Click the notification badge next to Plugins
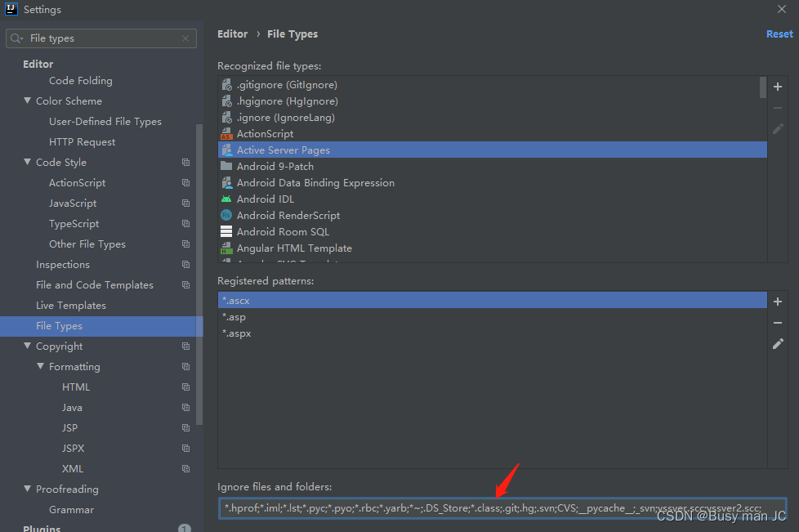799x532 pixels. pyautogui.click(x=184, y=528)
